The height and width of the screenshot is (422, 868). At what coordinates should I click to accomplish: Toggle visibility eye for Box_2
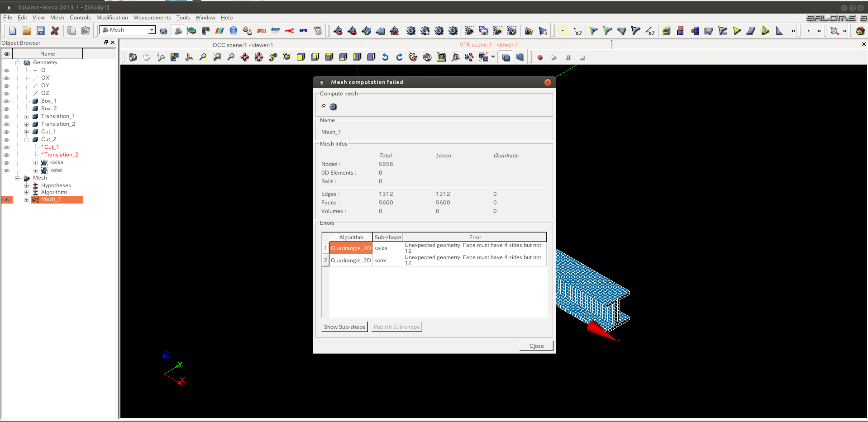click(6, 109)
